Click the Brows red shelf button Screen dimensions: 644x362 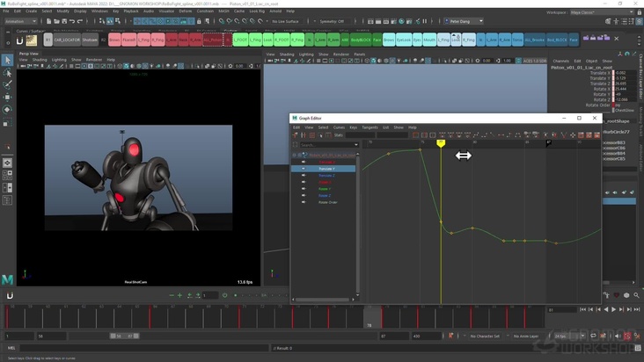tap(114, 40)
